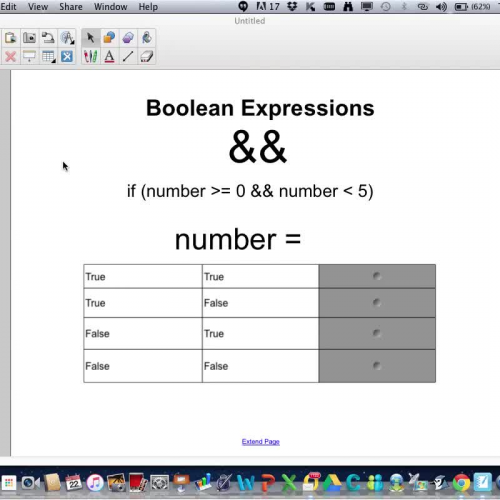
Task: Select the Eraser tool
Action: (147, 56)
